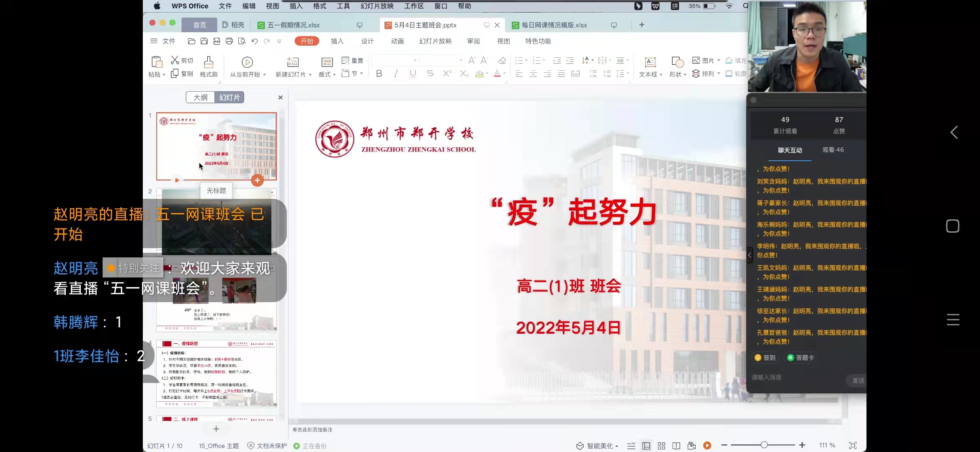Click the Print icon in quick toolbar
Image resolution: width=980 pixels, height=452 pixels.
[x=229, y=41]
